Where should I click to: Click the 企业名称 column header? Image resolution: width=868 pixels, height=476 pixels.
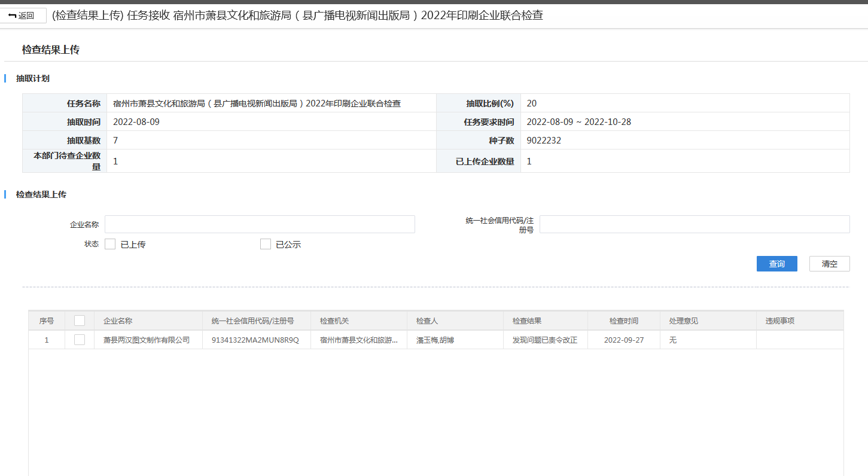[118, 321]
